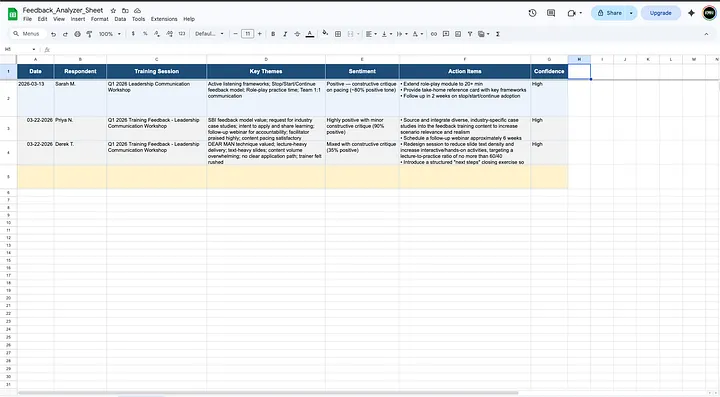Click the Share button
The height and width of the screenshot is (397, 720).
609,13
